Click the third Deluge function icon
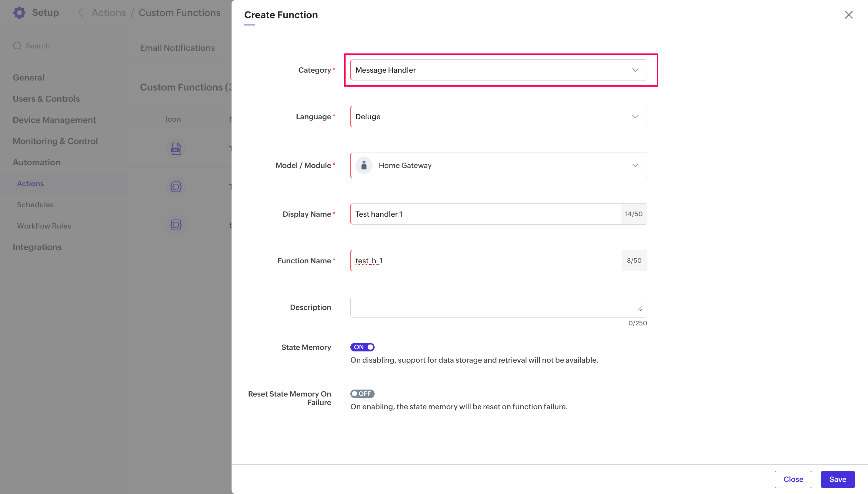 point(176,225)
